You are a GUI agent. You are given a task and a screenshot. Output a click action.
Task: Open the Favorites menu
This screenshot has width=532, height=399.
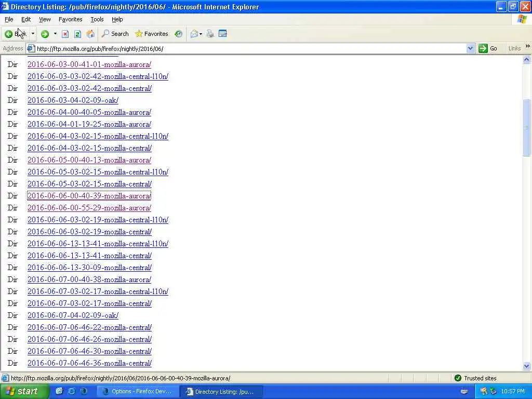(70, 19)
